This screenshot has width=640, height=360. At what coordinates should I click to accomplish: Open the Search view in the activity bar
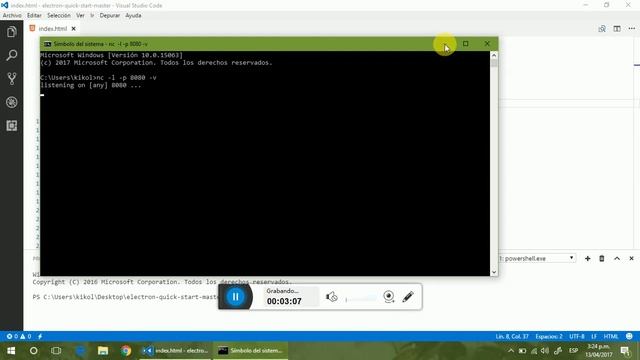pyautogui.click(x=11, y=55)
